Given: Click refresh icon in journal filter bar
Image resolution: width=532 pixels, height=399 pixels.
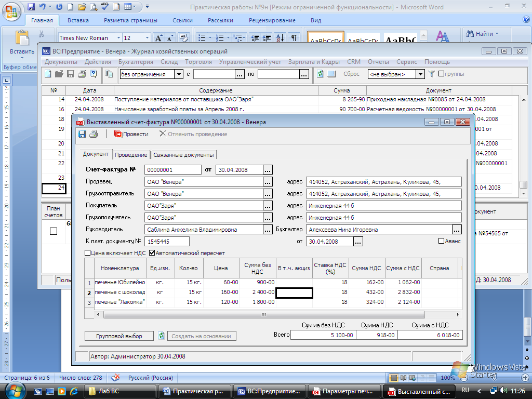Looking at the screenshot, I should coord(320,74).
